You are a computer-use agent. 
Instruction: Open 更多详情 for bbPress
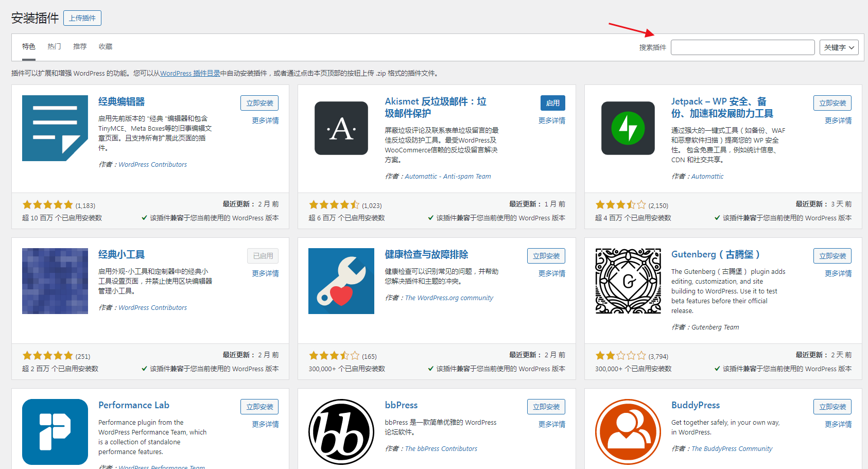point(552,424)
